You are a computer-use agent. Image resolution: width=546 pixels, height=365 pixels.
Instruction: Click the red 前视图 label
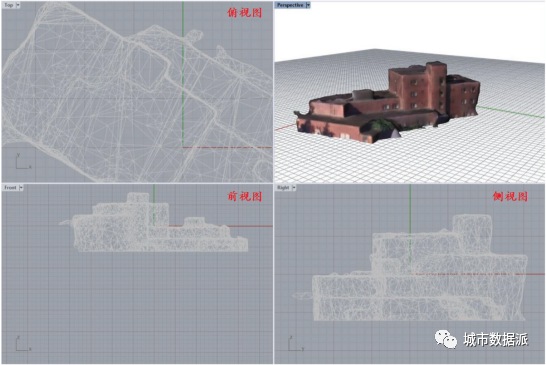[244, 196]
